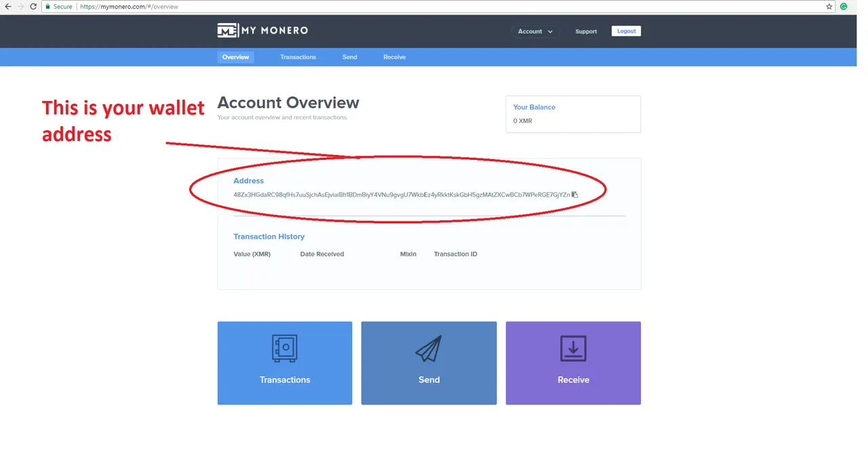Click the Transaction History heading
The height and width of the screenshot is (454, 868).
[269, 236]
